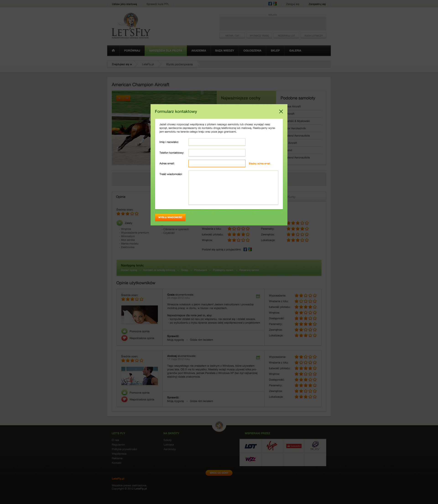This screenshot has width=438, height=504.
Task: Switch to the Opinie tab
Action: [121, 197]
